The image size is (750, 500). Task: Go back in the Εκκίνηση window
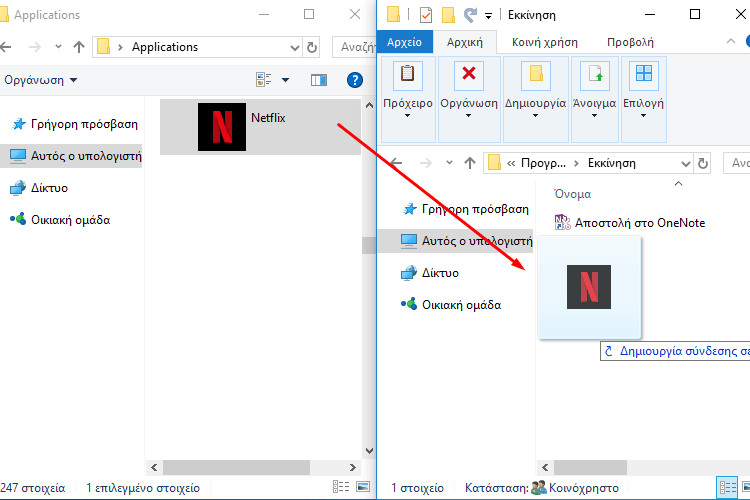click(397, 163)
